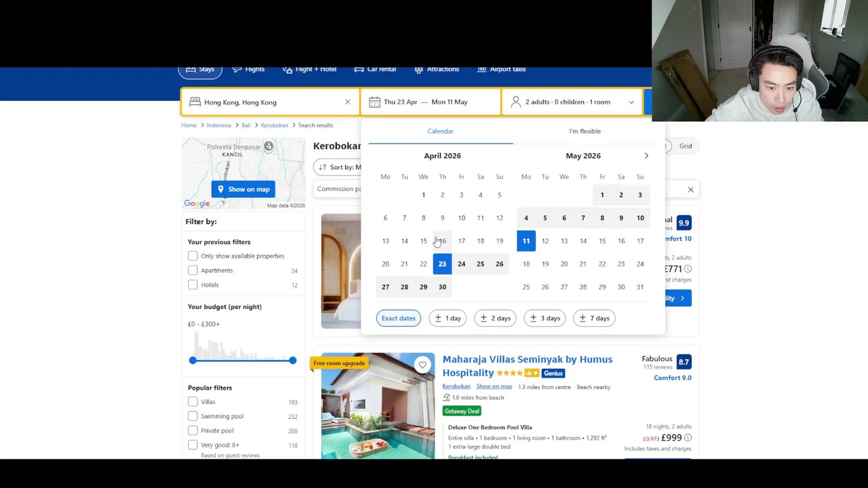868x488 pixels.
Task: Choose the ± 7 days option
Action: (x=594, y=318)
